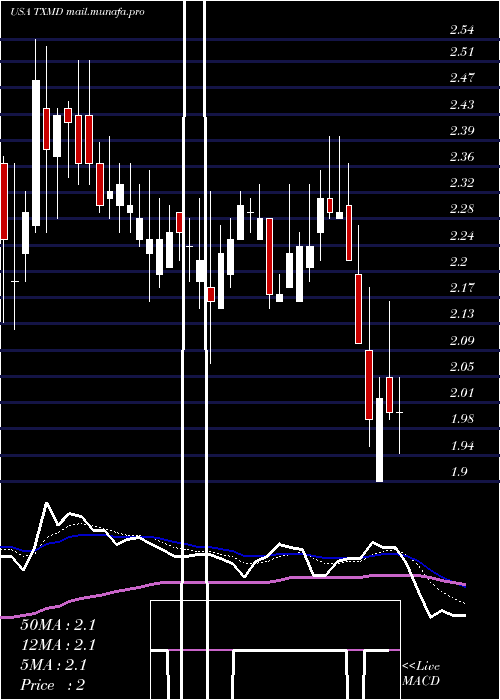Click the 2.28 price axis label
This screenshot has width=500, height=700.
point(462,209)
